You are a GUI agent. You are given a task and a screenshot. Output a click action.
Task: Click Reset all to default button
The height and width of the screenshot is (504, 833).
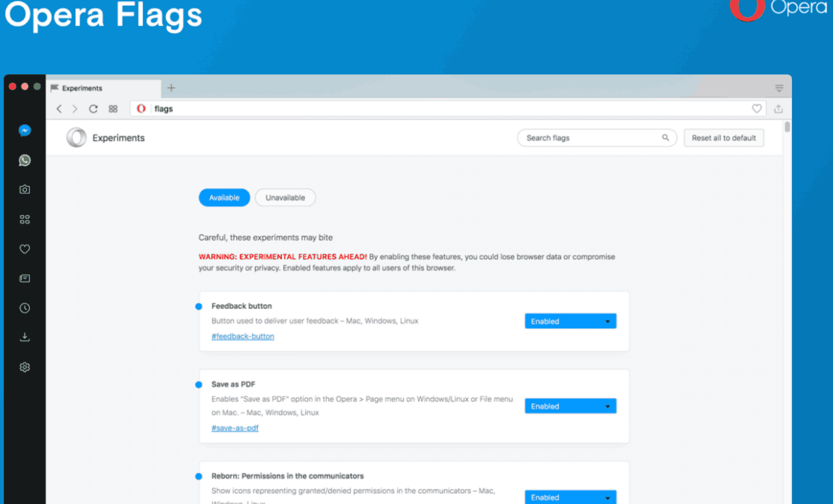point(724,138)
